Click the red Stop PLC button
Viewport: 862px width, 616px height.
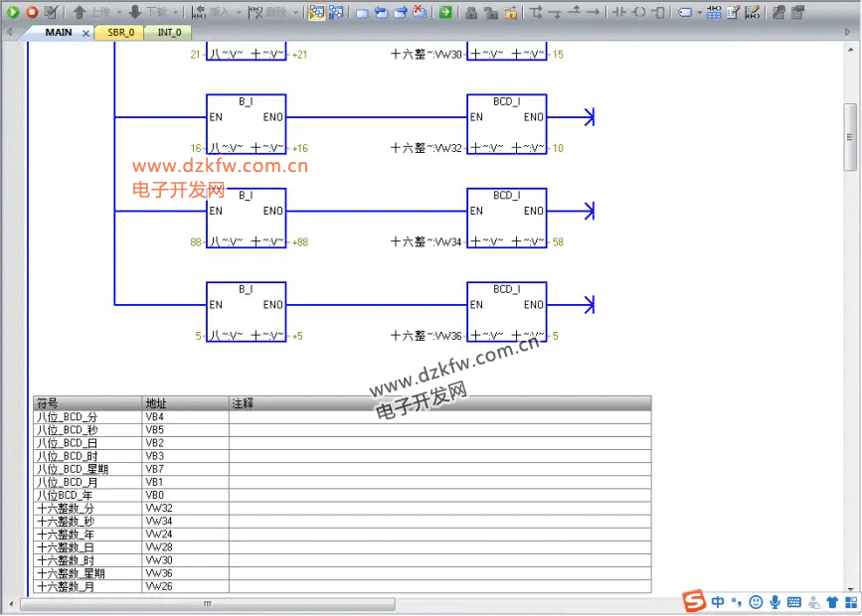pos(31,12)
